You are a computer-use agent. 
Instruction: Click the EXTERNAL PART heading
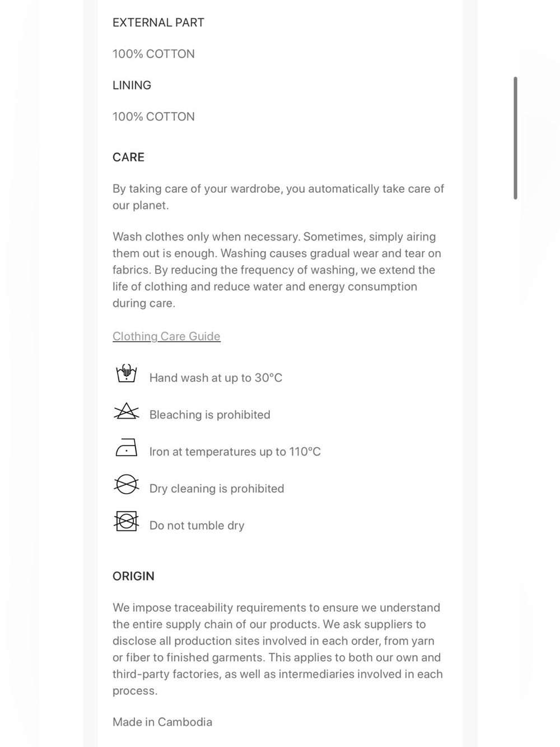tap(158, 22)
